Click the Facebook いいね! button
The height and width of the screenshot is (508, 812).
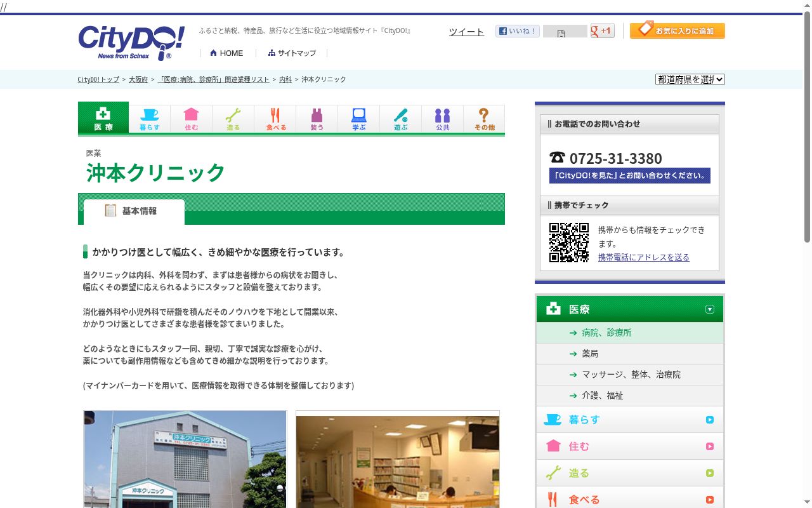pos(518,31)
